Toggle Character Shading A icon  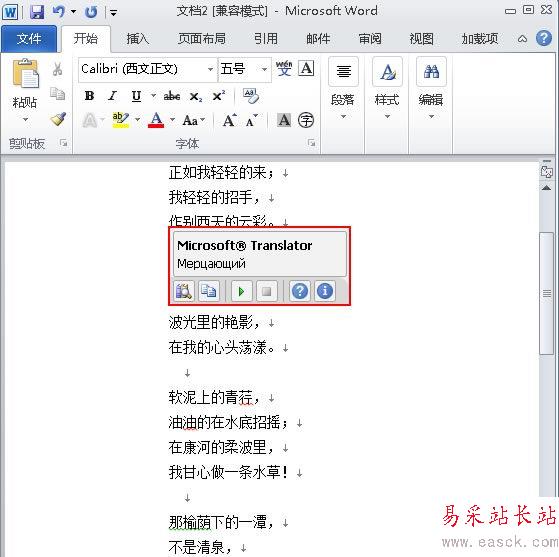coord(284,120)
